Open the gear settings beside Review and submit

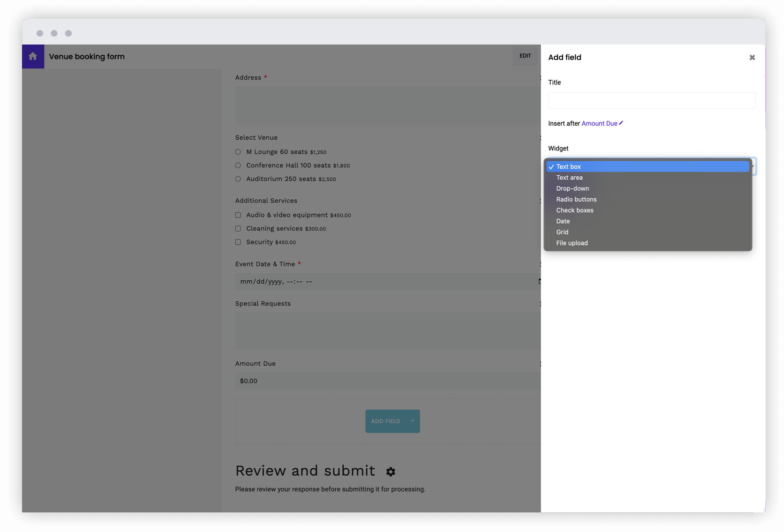tap(391, 472)
